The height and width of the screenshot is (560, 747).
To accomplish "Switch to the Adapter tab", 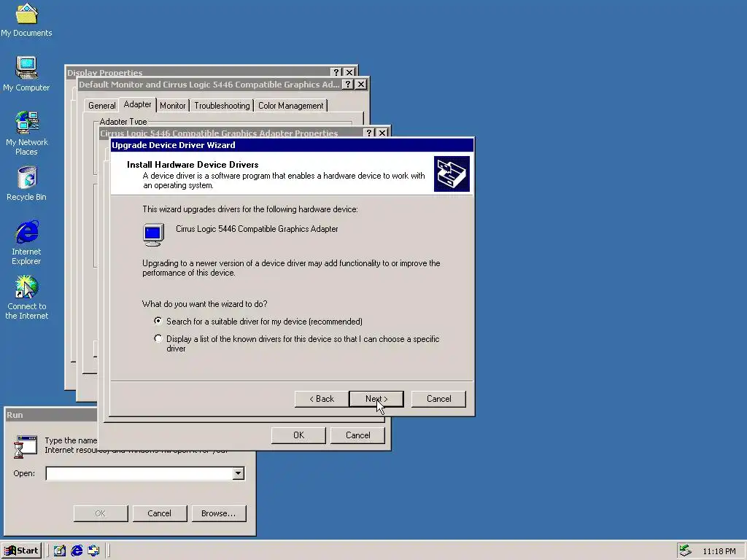I will pos(137,104).
